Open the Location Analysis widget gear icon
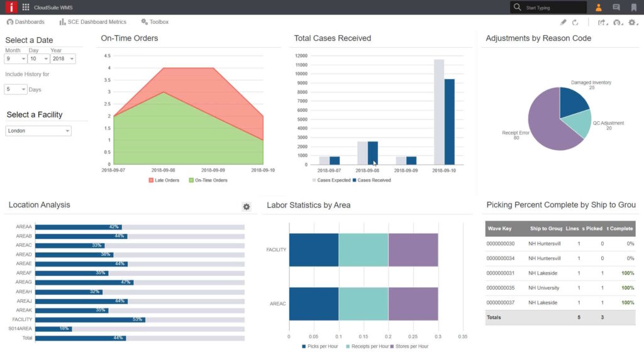The width and height of the screenshot is (644, 362). (247, 207)
